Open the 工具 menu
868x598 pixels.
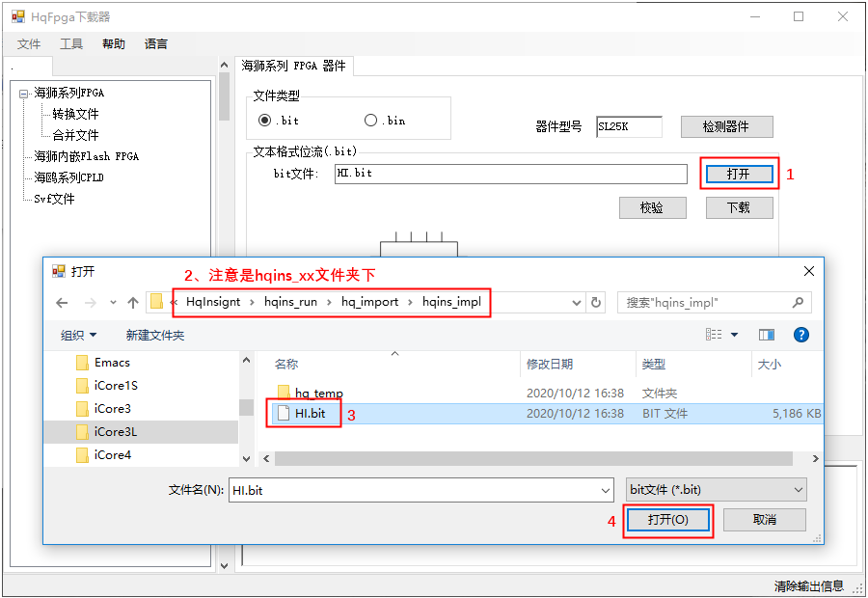[x=71, y=44]
